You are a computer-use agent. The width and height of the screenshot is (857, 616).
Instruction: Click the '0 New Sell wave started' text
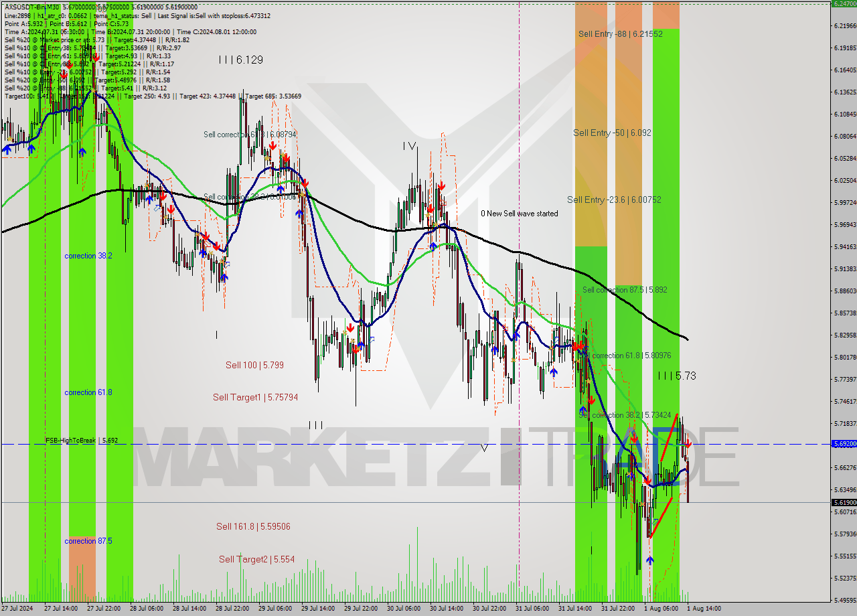point(519,214)
